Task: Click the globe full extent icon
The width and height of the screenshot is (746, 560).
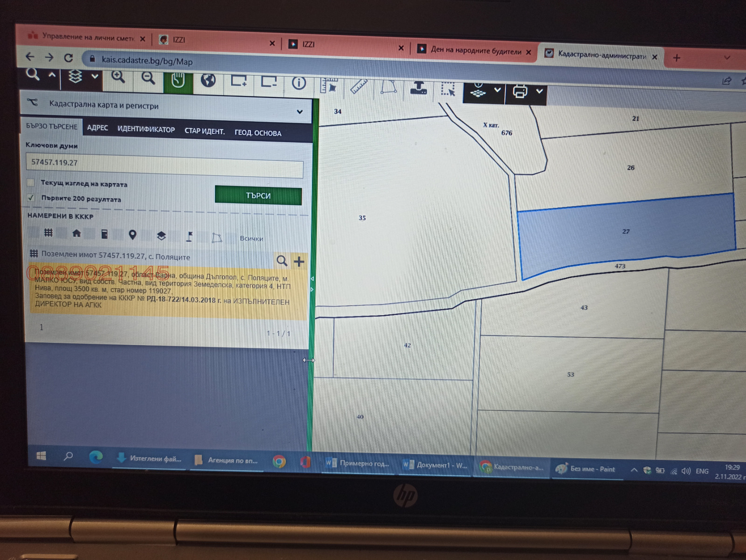Action: point(208,81)
